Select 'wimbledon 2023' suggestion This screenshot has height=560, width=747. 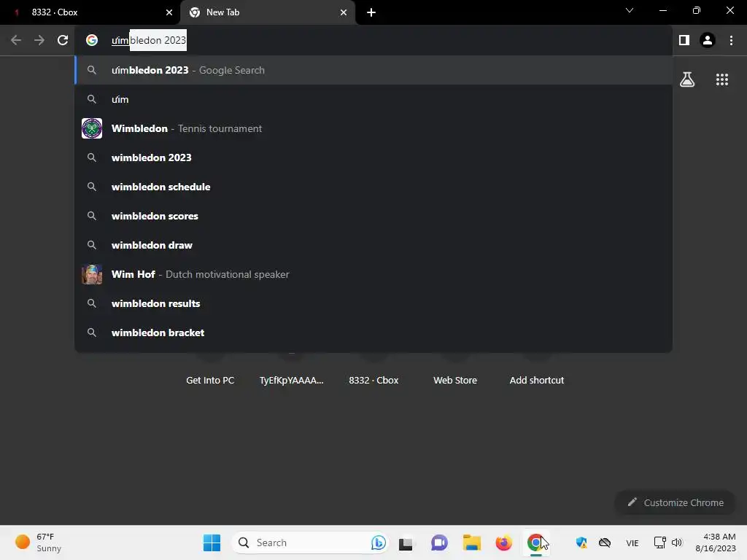click(373, 157)
